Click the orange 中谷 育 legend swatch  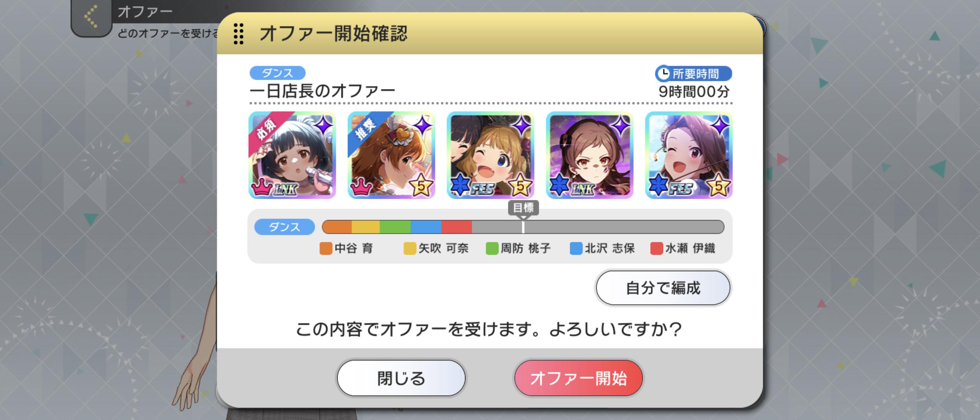pos(325,248)
